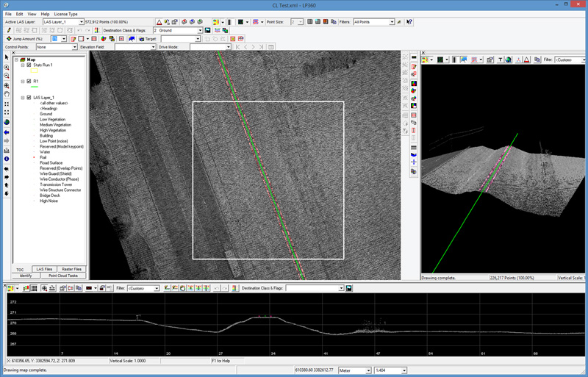
Task: Switch to the Raster Files tab
Action: [x=71, y=269]
